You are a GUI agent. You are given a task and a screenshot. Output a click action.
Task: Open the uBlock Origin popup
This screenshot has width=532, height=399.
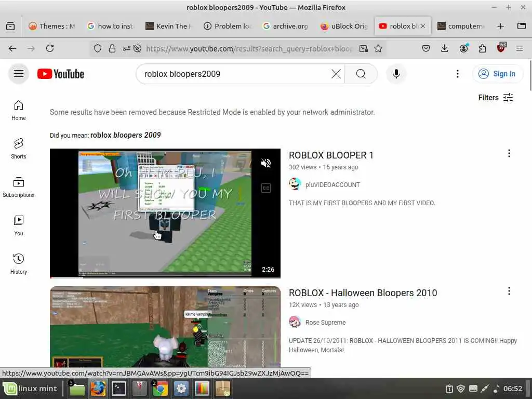coord(501,48)
